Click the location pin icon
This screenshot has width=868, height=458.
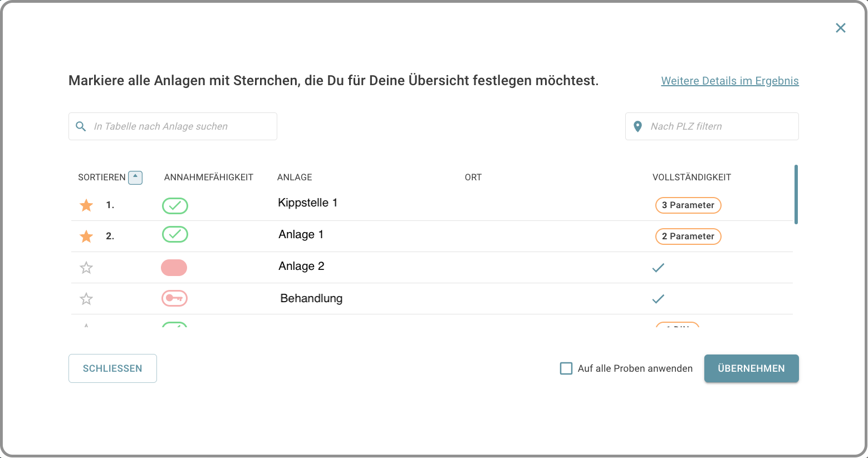pyautogui.click(x=638, y=126)
